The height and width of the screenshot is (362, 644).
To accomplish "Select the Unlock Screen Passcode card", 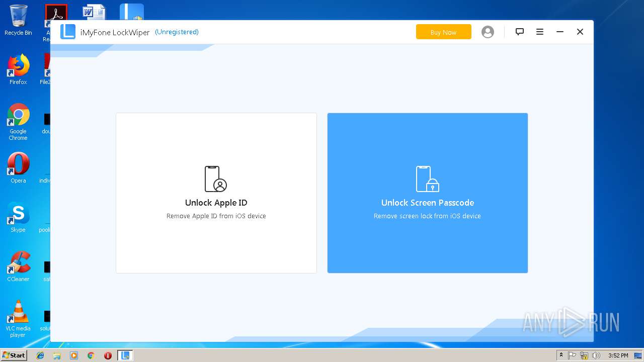I will tap(428, 193).
